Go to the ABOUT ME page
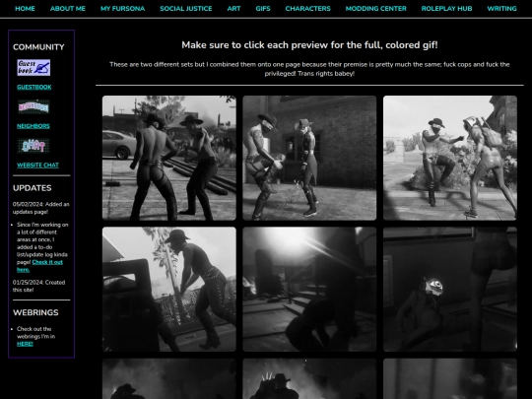The image size is (532, 399). pos(68,9)
